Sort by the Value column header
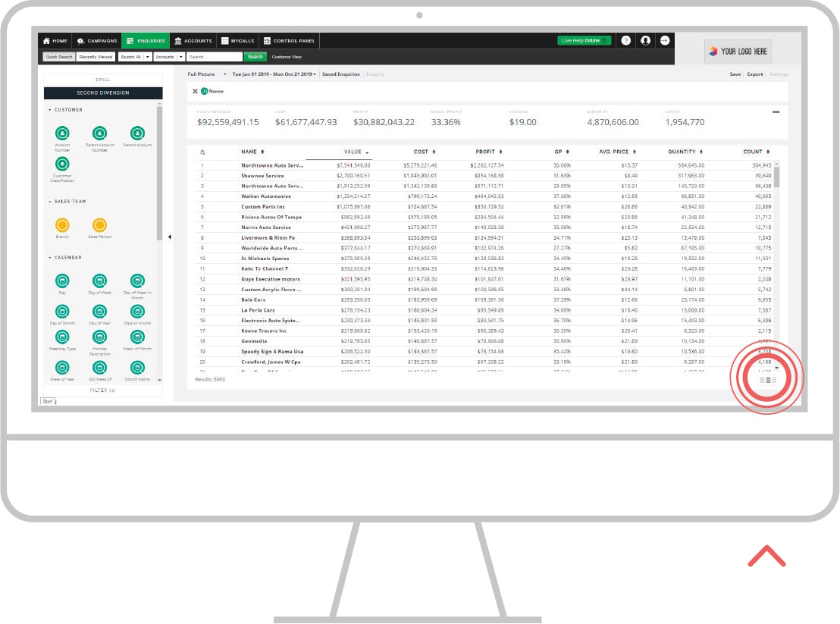The width and height of the screenshot is (840, 624). [x=356, y=152]
